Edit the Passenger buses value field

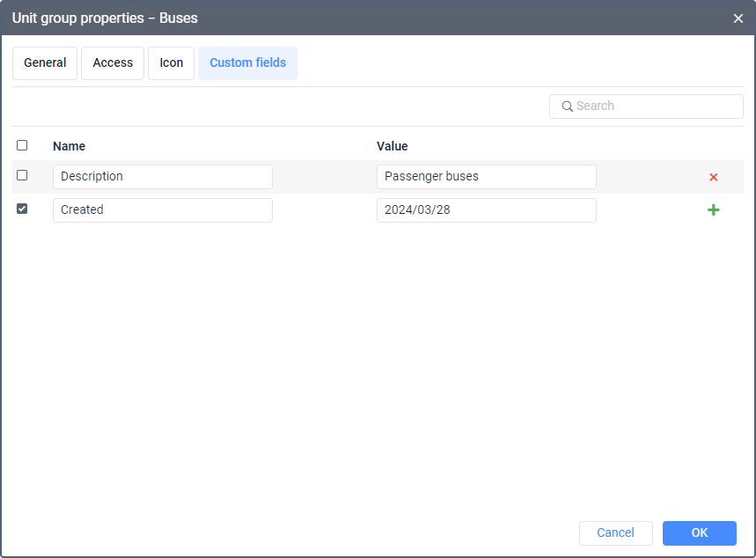pos(486,177)
